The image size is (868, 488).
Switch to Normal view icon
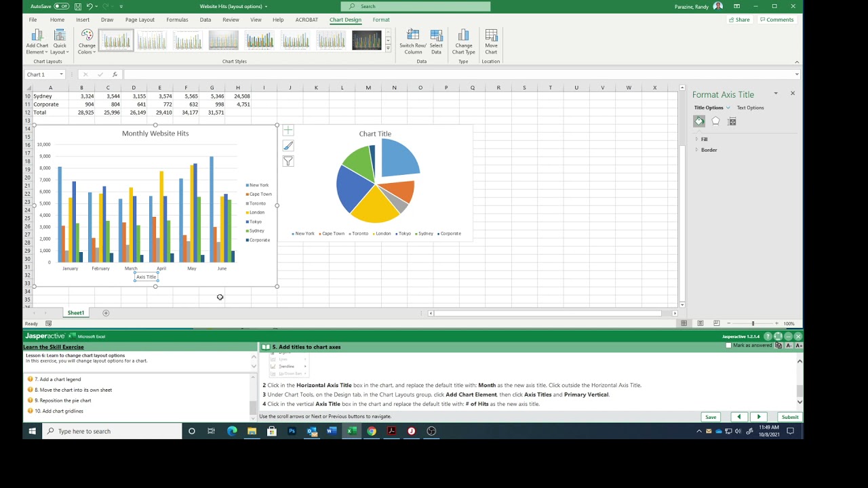click(x=684, y=323)
